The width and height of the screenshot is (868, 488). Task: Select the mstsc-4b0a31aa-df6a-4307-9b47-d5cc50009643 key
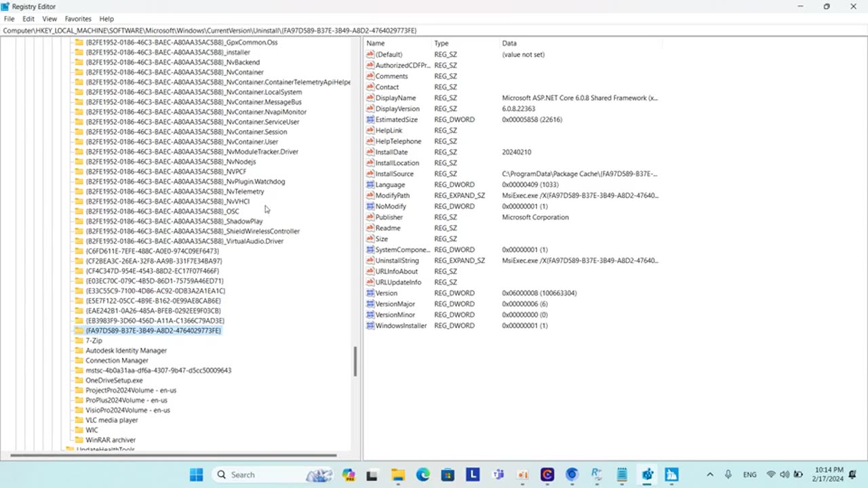[158, 370]
